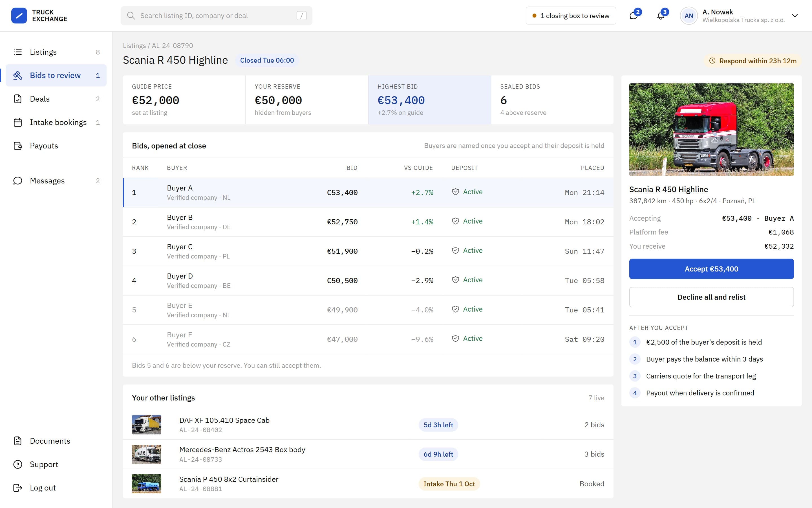Click Buyer C's deposit shield icon

[455, 251]
